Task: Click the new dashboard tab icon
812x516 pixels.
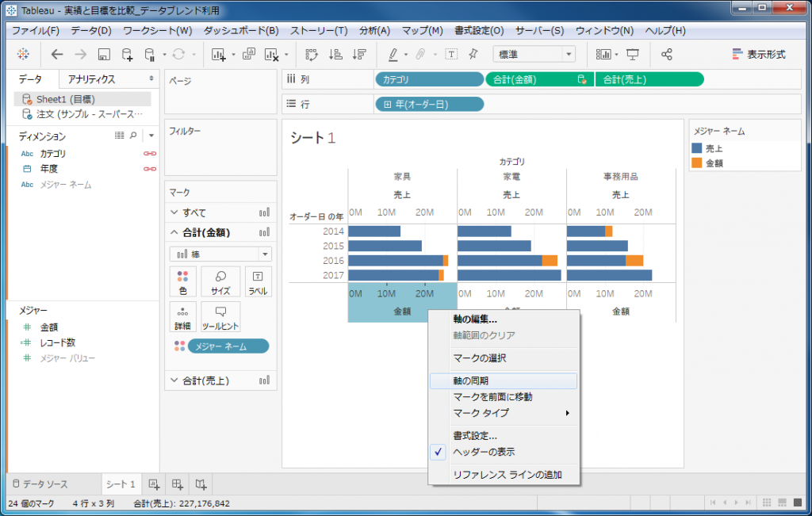Action: (178, 484)
